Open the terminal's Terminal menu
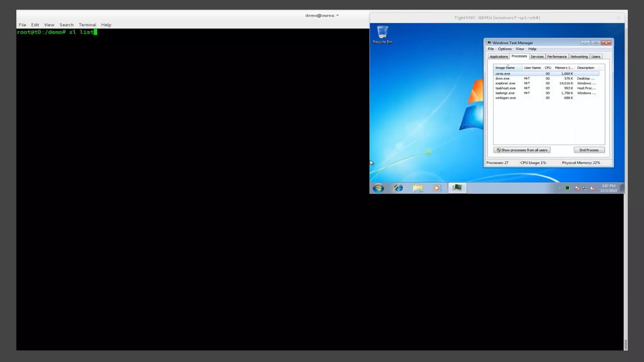Viewport: 644px width, 362px height. click(x=87, y=25)
